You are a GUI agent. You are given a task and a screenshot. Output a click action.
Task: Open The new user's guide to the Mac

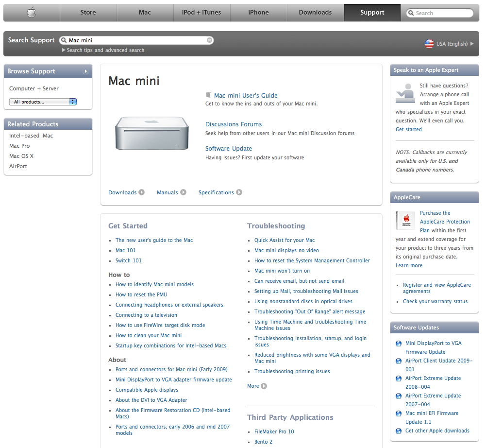click(154, 240)
